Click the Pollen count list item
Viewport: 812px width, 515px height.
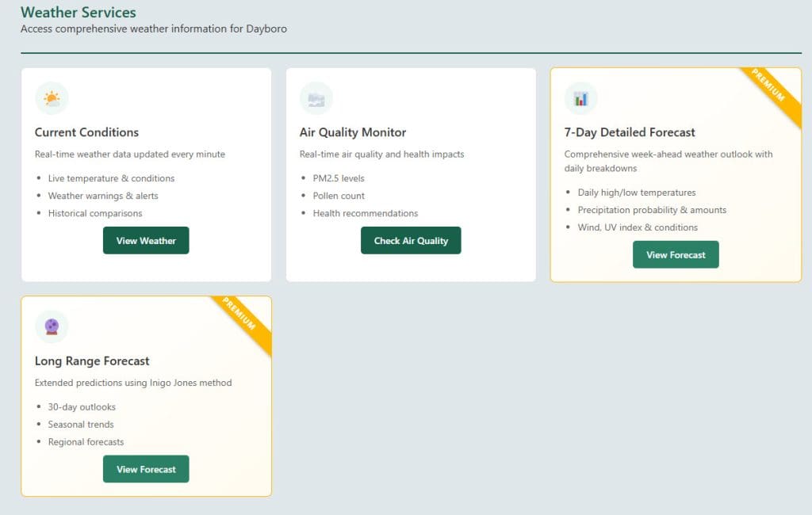tap(339, 196)
